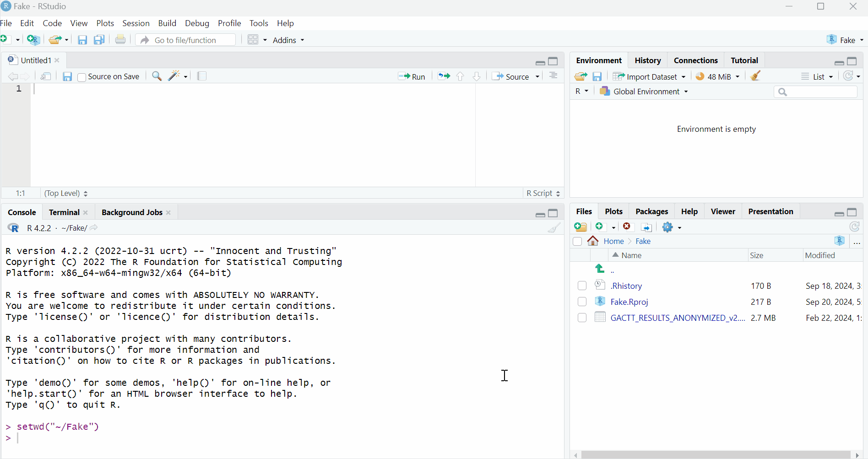This screenshot has height=459, width=868.
Task: Check the select-all files checkbox
Action: 577,242
